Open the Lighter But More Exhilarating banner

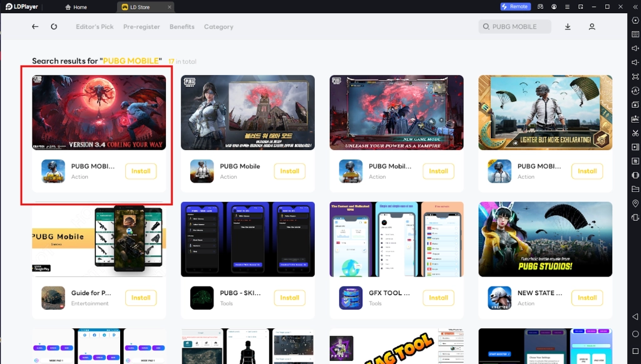pyautogui.click(x=545, y=113)
